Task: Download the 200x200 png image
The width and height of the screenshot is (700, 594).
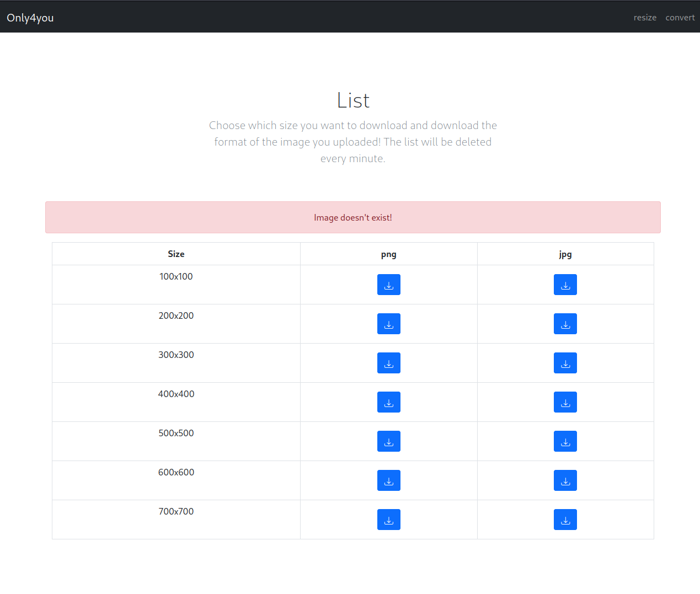Action: [389, 324]
